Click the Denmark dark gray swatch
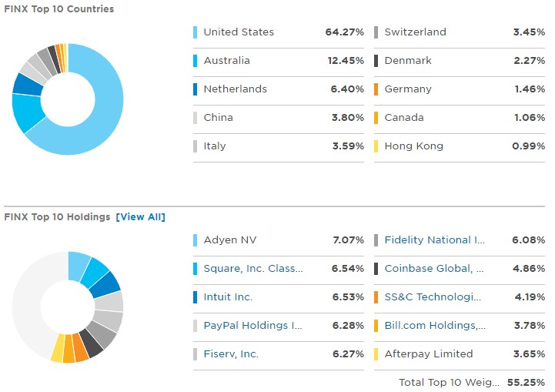 tap(376, 61)
